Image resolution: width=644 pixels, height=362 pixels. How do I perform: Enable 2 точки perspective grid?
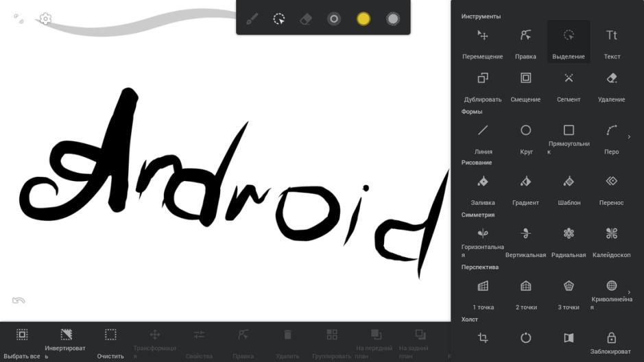click(526, 293)
